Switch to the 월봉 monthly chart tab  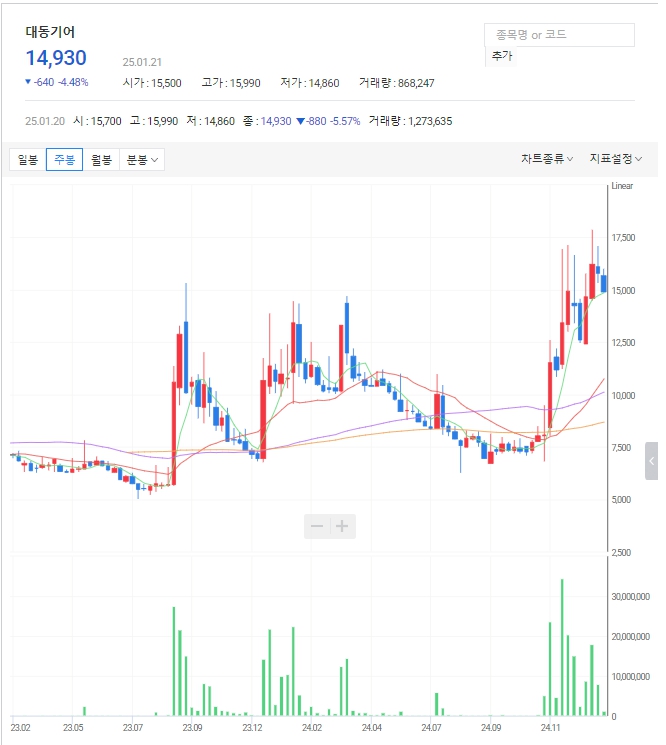[101, 159]
